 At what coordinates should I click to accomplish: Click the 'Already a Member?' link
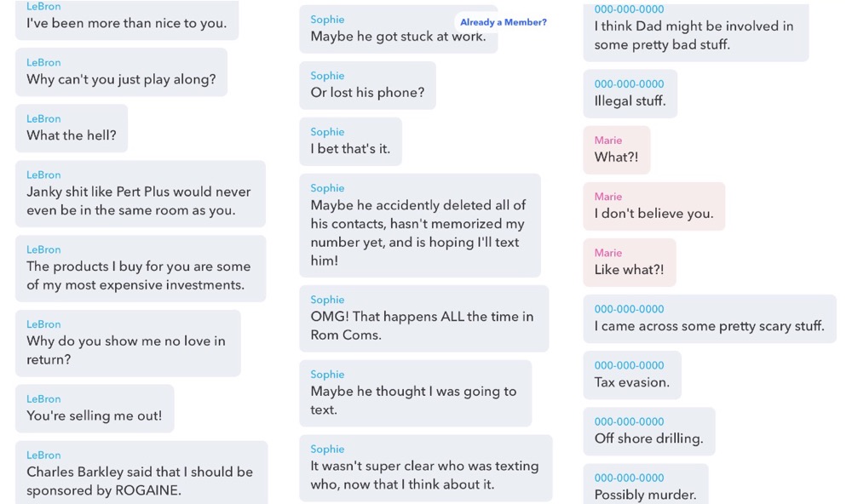[x=504, y=22]
